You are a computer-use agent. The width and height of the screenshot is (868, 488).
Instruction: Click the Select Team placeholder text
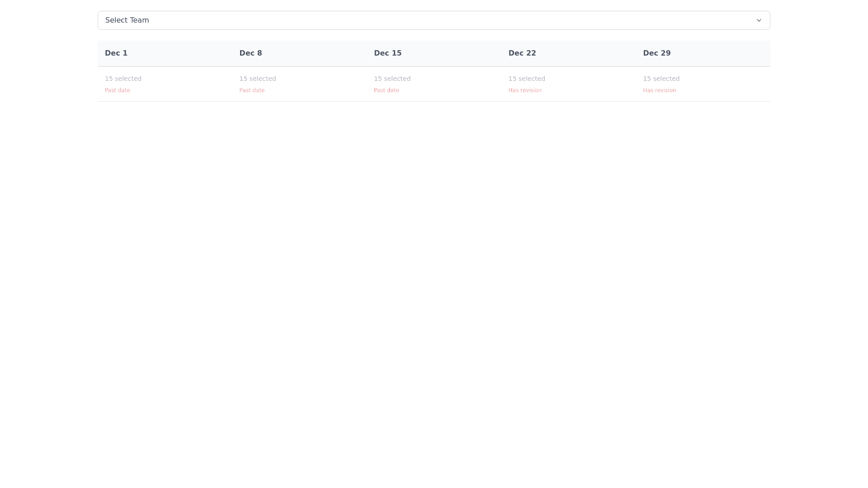coord(127,20)
